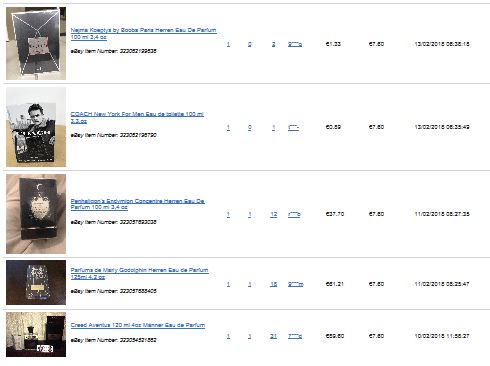This screenshot has width=490, height=366.
Task: Open the COACH New York For Men listing
Action: (x=137, y=117)
